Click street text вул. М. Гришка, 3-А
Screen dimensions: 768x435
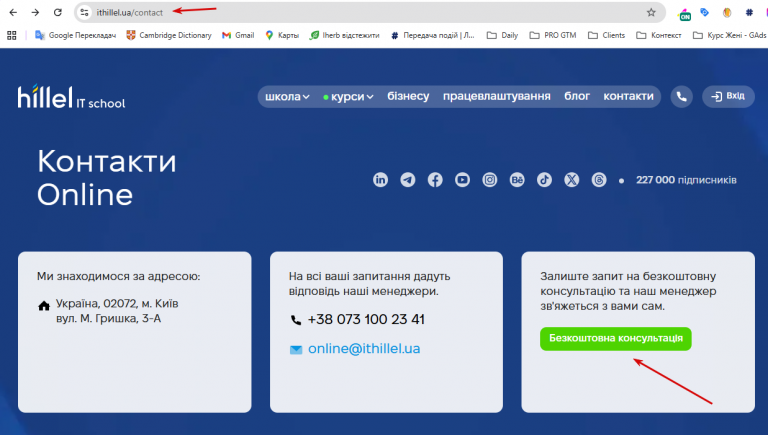pos(108,318)
